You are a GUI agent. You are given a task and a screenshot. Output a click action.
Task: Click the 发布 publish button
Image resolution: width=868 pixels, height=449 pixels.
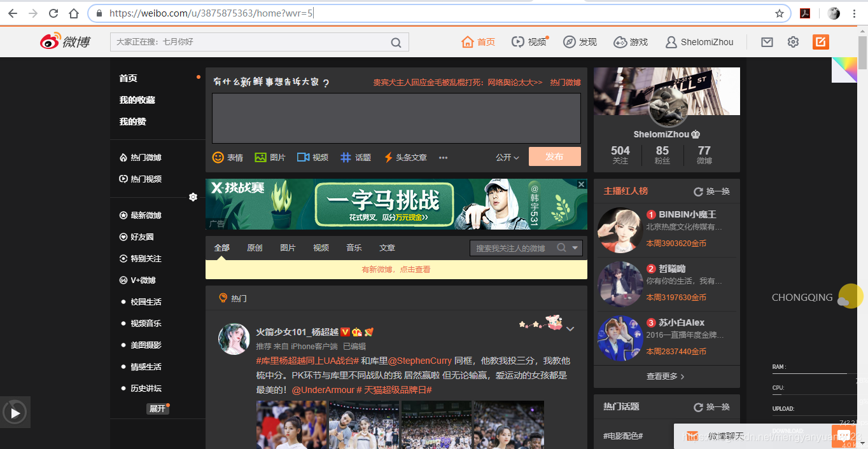[554, 156]
